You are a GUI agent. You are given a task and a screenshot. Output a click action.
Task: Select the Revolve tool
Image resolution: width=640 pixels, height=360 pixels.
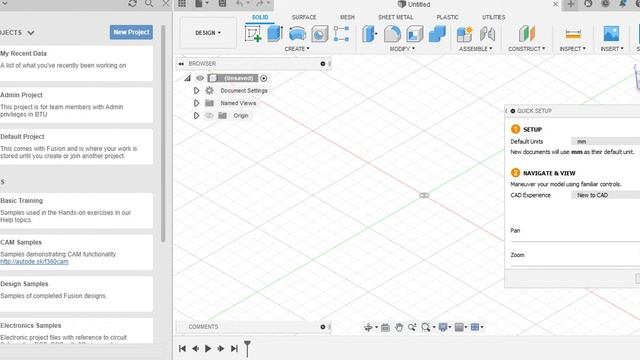coord(297,34)
